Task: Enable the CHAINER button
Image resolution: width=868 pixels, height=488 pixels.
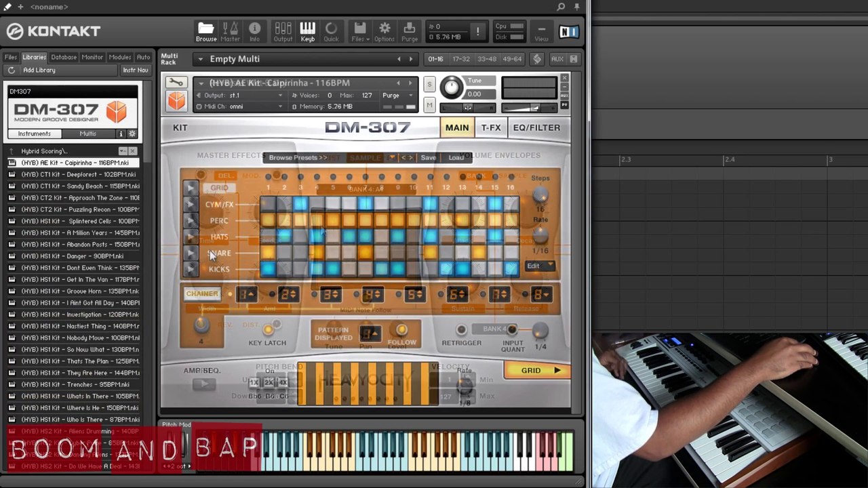Action: [202, 293]
